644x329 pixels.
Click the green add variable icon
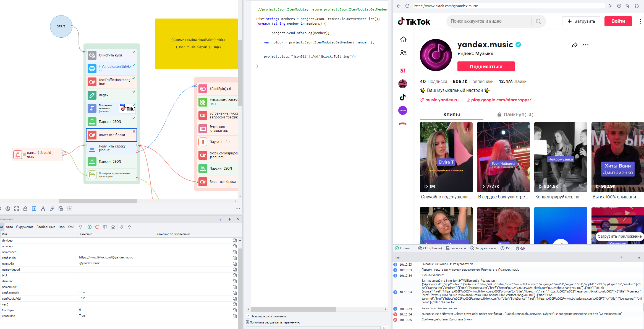pyautogui.click(x=90, y=227)
